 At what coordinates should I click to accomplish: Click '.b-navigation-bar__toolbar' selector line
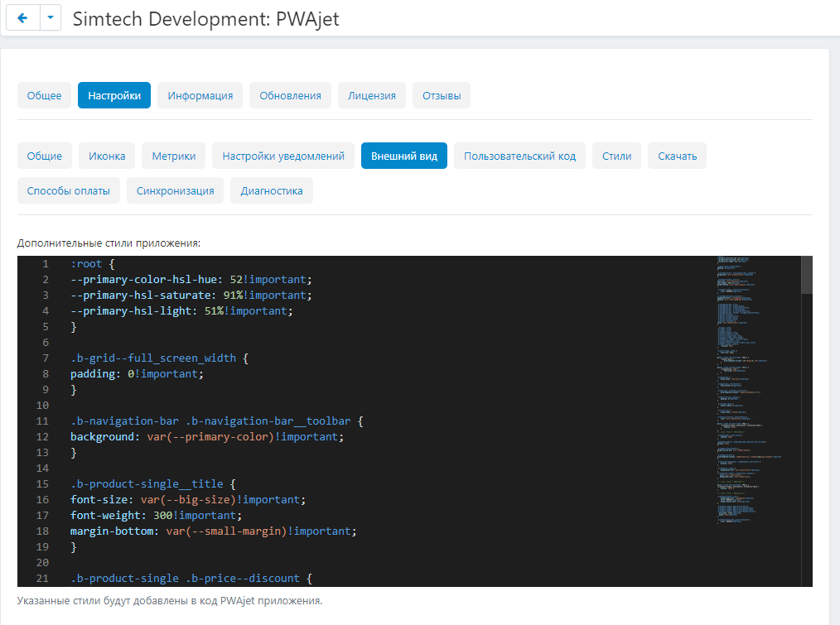pos(217,421)
